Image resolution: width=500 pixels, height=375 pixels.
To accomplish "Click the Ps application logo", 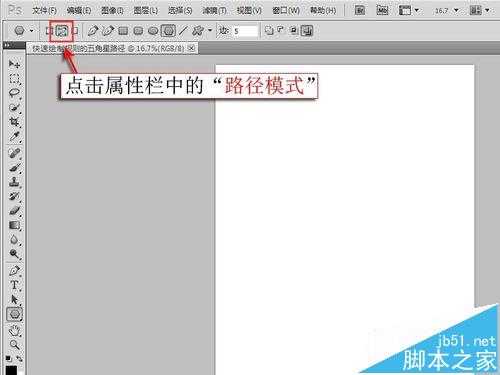I will (x=15, y=10).
